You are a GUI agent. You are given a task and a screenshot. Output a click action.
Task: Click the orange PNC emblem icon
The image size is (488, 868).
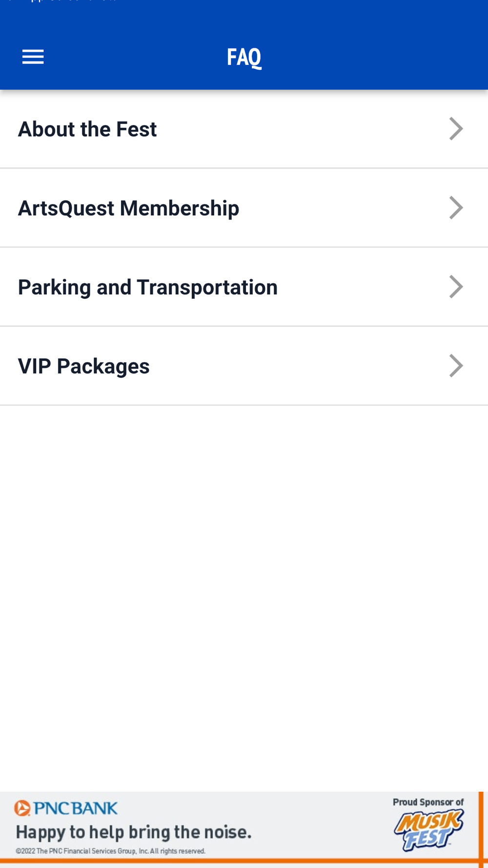tap(22, 808)
